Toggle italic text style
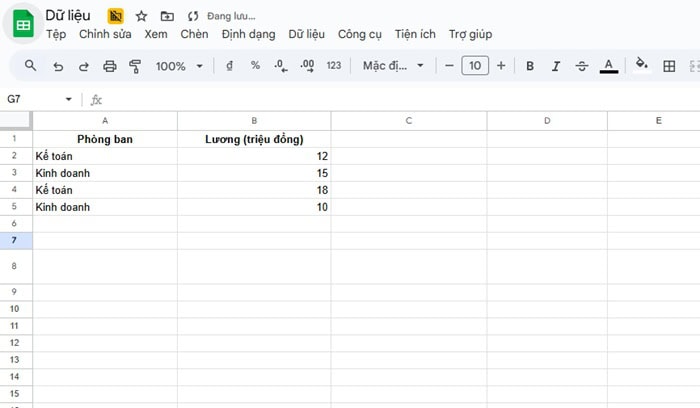 coord(556,66)
